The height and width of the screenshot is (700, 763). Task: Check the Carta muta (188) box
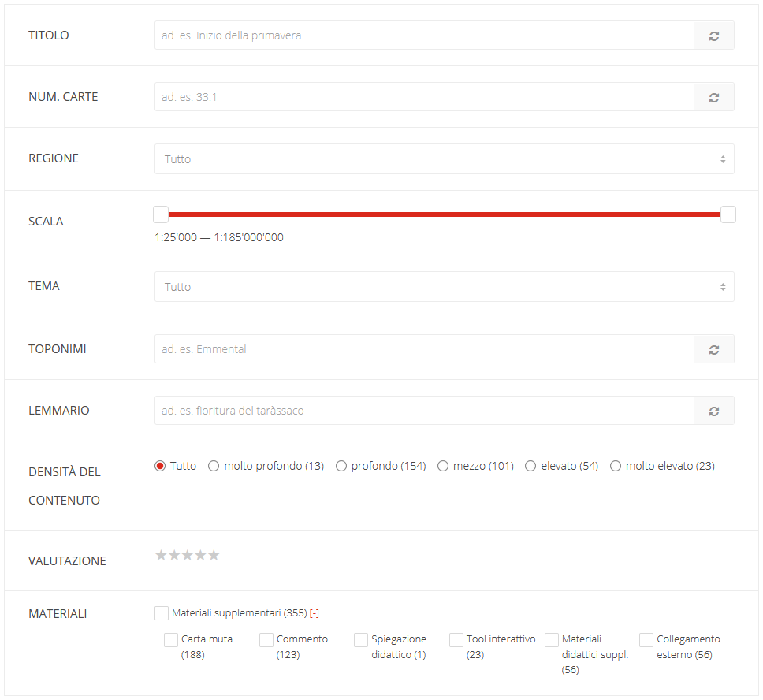pyautogui.click(x=171, y=639)
